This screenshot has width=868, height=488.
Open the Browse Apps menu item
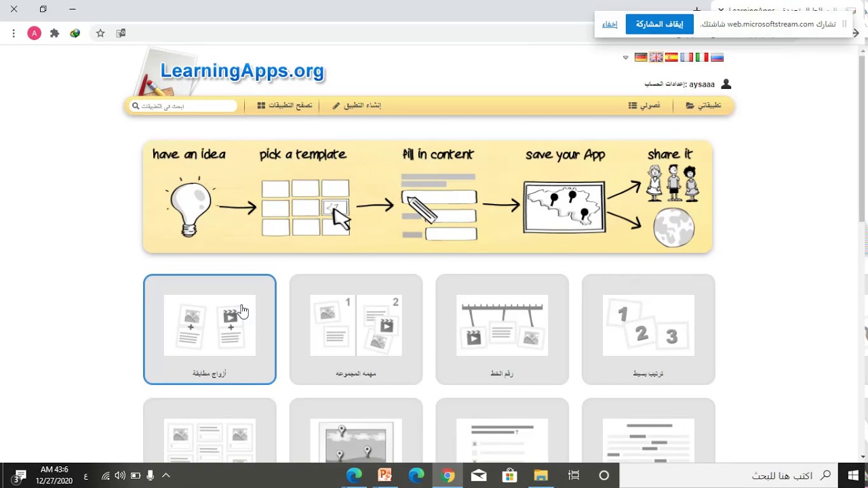tap(285, 106)
